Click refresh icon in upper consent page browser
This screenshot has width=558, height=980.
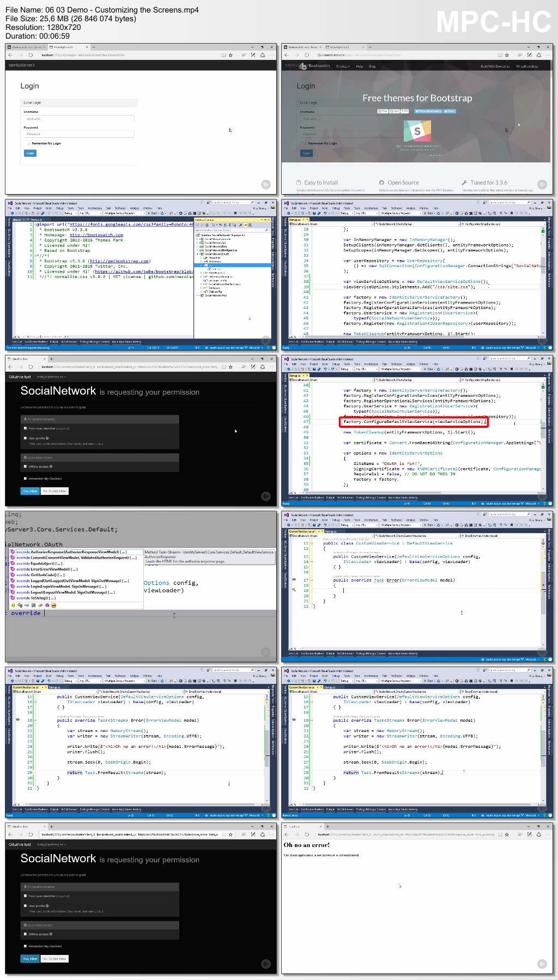pos(31,367)
